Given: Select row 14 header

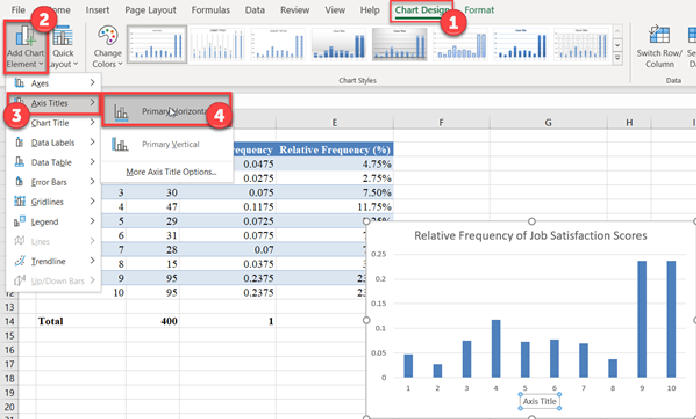Looking at the screenshot, I should click(9, 321).
